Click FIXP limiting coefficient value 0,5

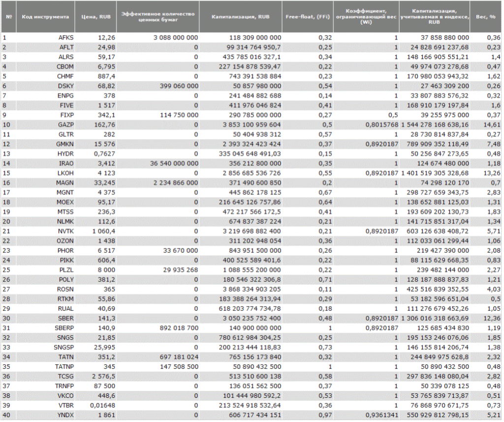tap(392, 116)
